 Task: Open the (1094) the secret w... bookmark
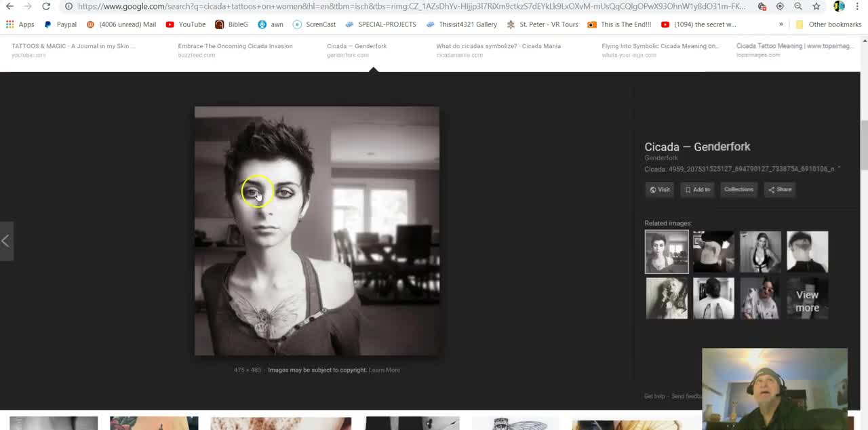point(698,24)
